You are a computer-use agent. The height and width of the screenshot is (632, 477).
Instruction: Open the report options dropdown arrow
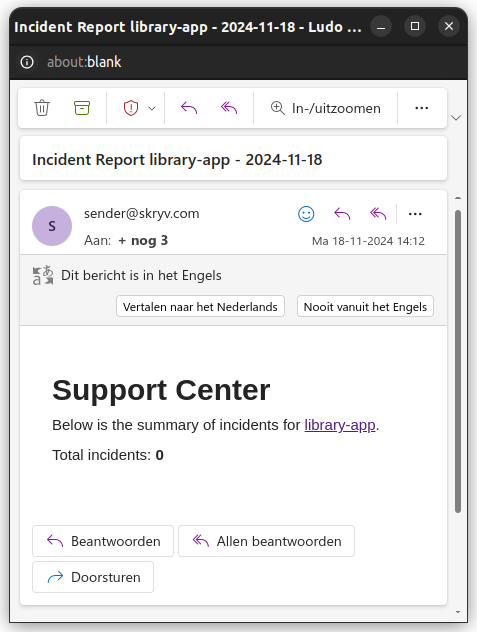[x=152, y=108]
